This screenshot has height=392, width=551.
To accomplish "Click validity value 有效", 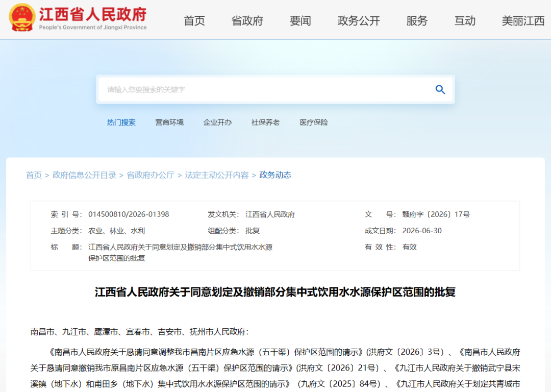I will click(x=409, y=247).
